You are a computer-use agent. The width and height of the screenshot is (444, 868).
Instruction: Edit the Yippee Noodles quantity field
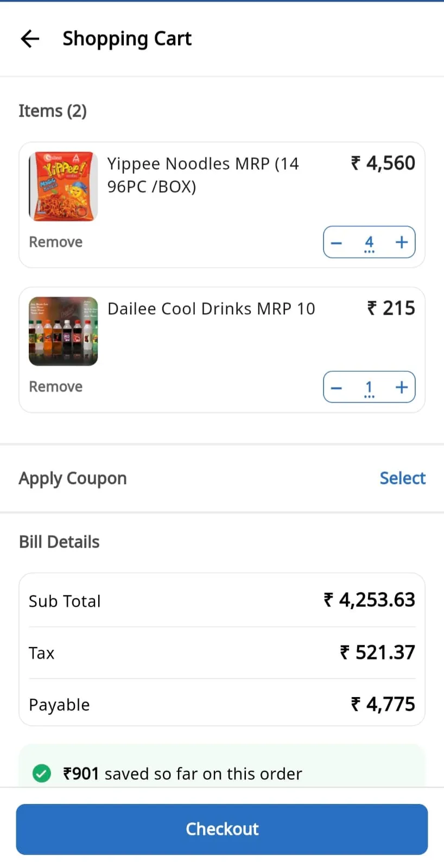(369, 242)
